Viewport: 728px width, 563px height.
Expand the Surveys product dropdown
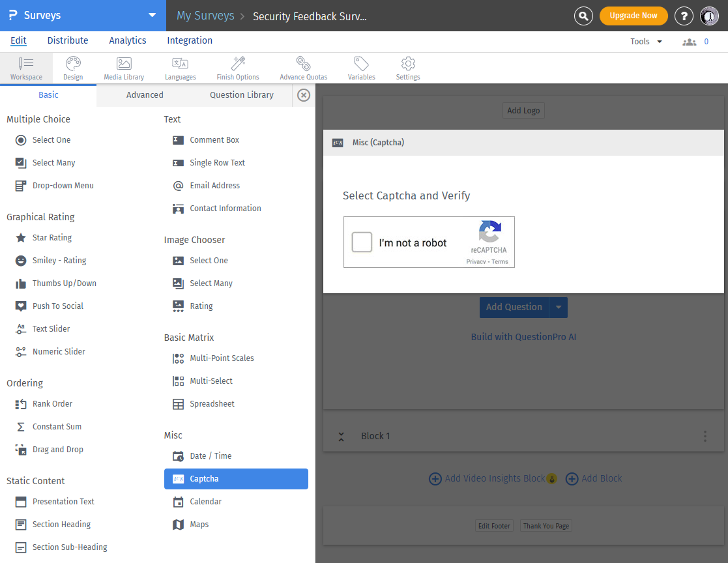point(152,16)
